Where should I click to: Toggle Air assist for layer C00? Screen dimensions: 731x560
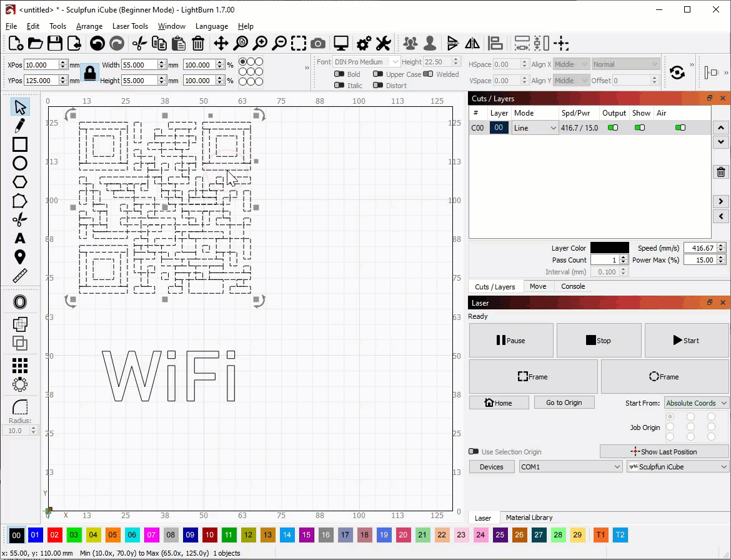680,128
